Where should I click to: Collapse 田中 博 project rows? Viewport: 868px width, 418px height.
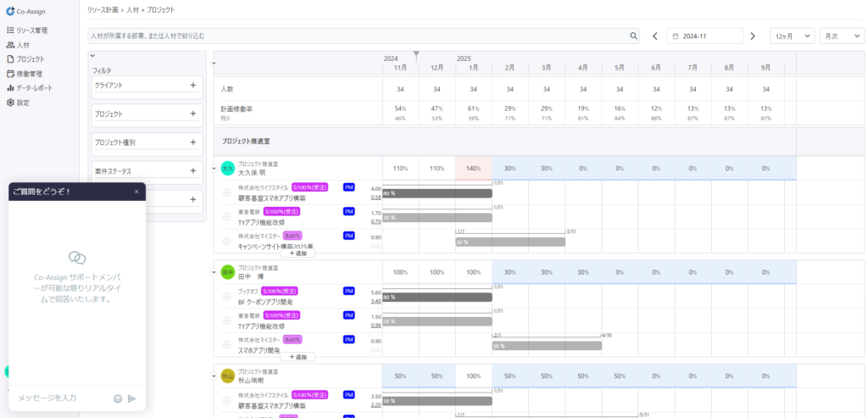coord(214,272)
